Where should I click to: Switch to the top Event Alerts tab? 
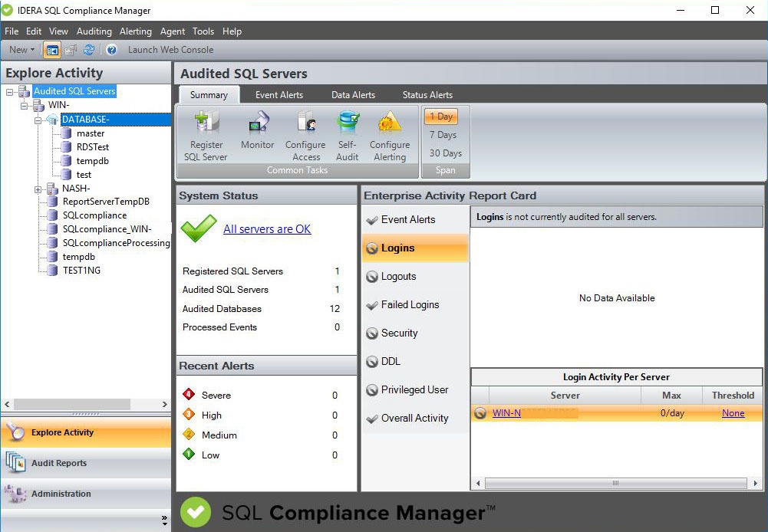(279, 95)
